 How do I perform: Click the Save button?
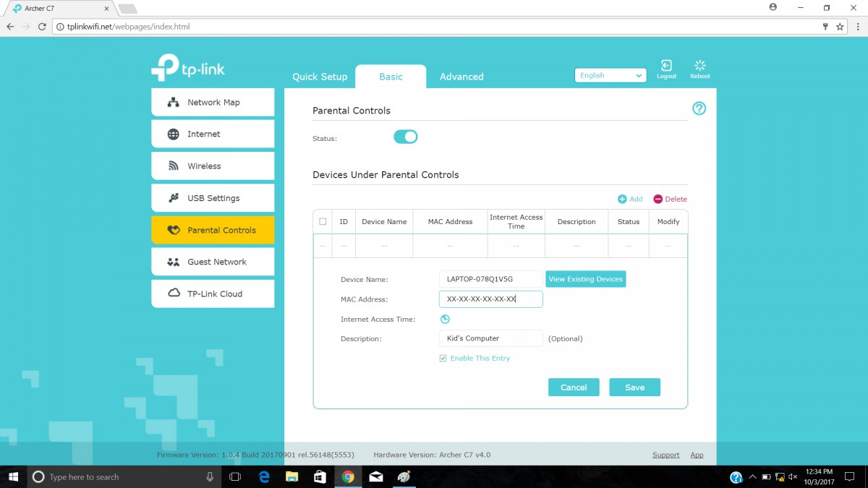point(634,387)
